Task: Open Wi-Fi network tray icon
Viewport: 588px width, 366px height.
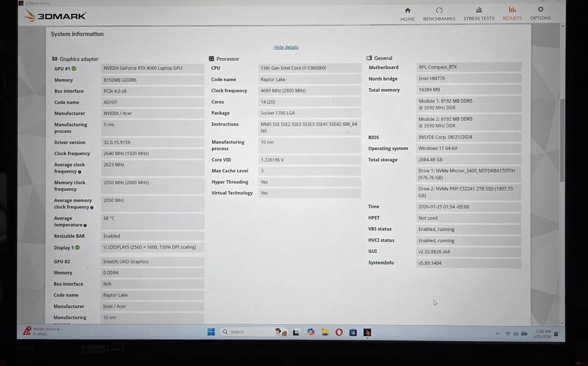Action: (x=508, y=334)
